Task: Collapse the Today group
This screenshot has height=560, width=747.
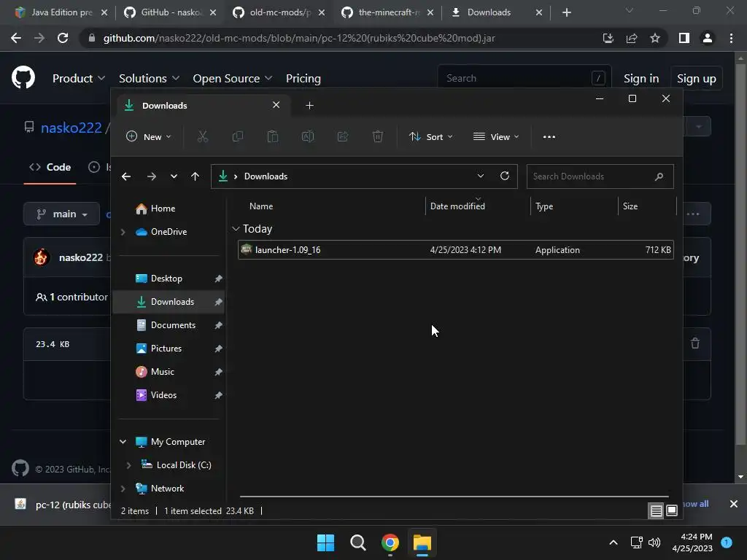Action: point(236,229)
